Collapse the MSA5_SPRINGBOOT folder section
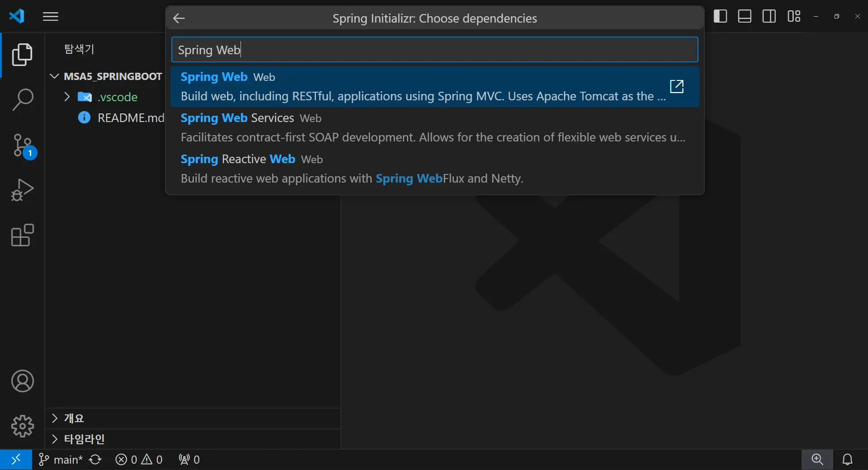 pos(55,76)
